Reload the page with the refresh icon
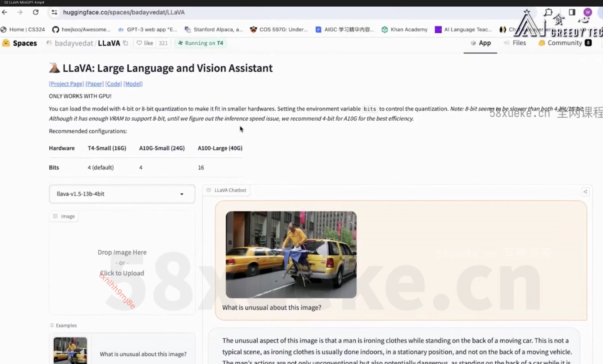Image resolution: width=603 pixels, height=364 pixels. [x=36, y=12]
